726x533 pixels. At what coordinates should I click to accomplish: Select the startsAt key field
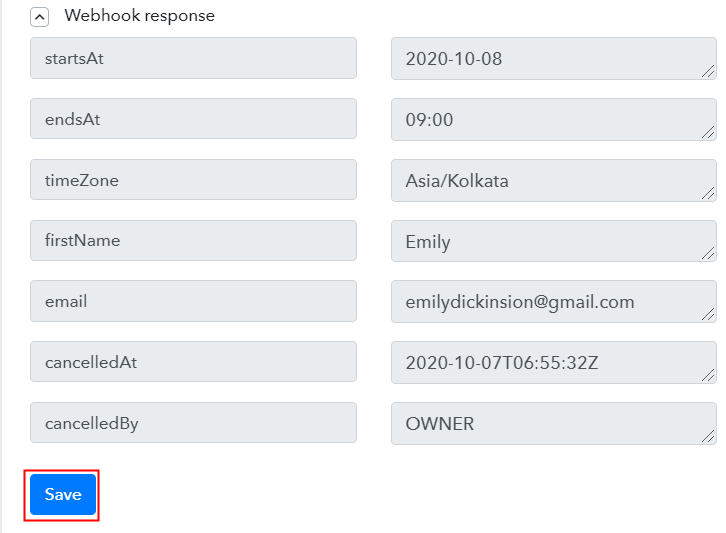click(x=194, y=58)
